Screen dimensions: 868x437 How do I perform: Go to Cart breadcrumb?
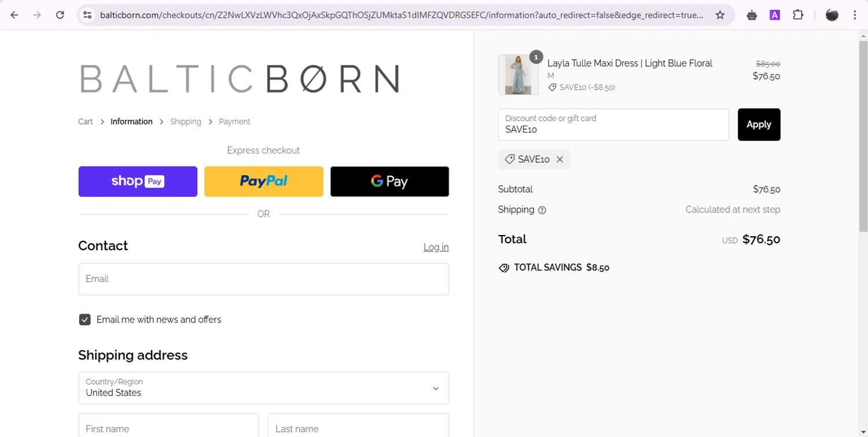[86, 122]
